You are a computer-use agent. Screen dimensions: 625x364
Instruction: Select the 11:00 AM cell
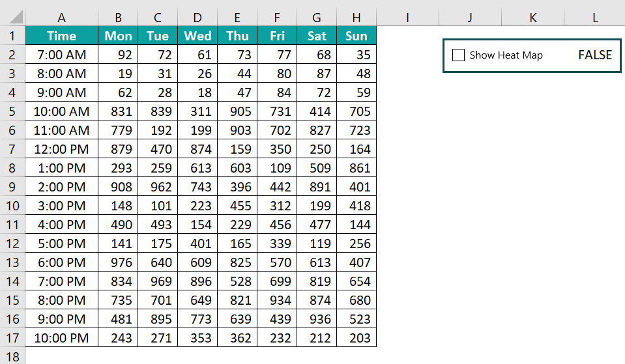(61, 130)
